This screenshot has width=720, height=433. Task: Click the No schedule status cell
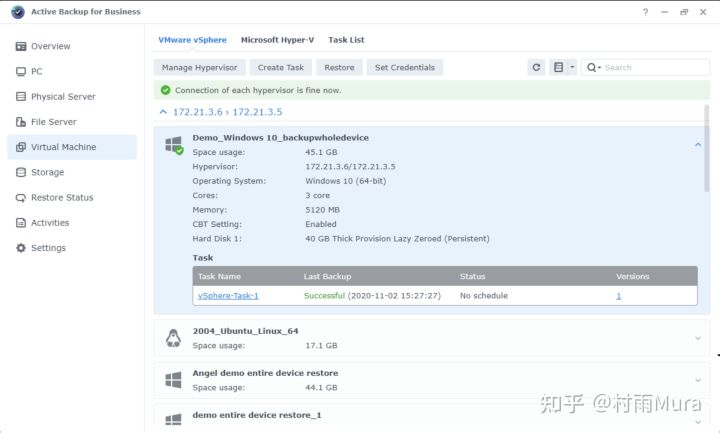tap(484, 296)
